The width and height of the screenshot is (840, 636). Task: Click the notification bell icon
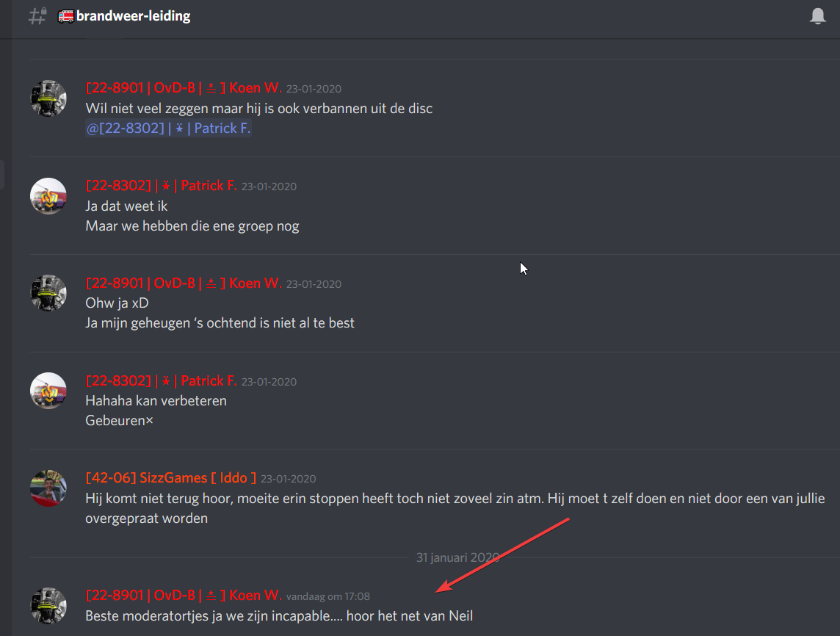[817, 16]
